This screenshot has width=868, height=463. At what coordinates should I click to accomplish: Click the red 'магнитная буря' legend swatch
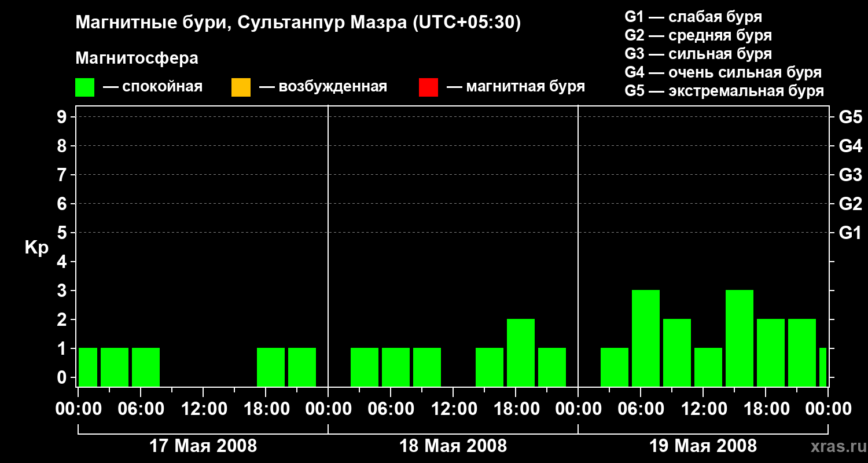click(428, 87)
